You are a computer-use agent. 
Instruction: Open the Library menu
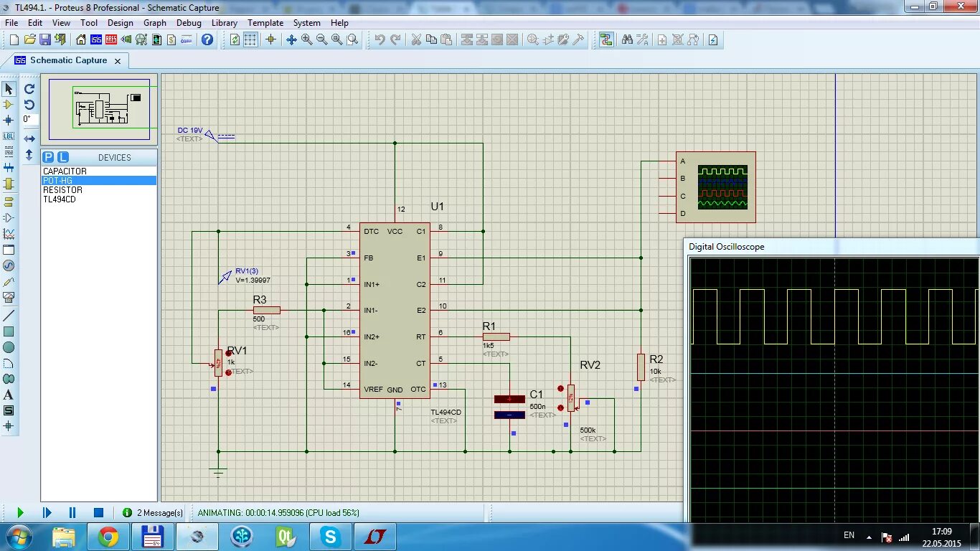click(225, 23)
